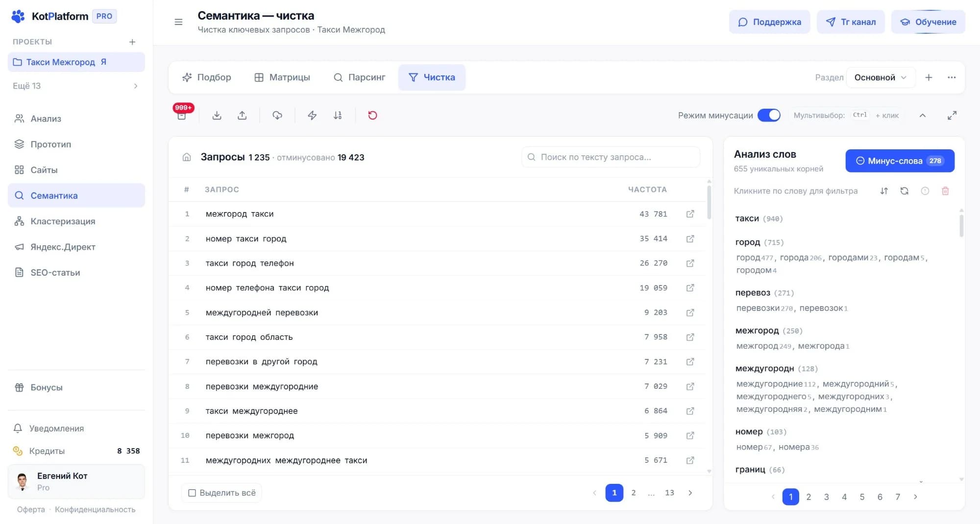Select the row междугородней перевозки
This screenshot has width=980, height=524.
(x=436, y=312)
